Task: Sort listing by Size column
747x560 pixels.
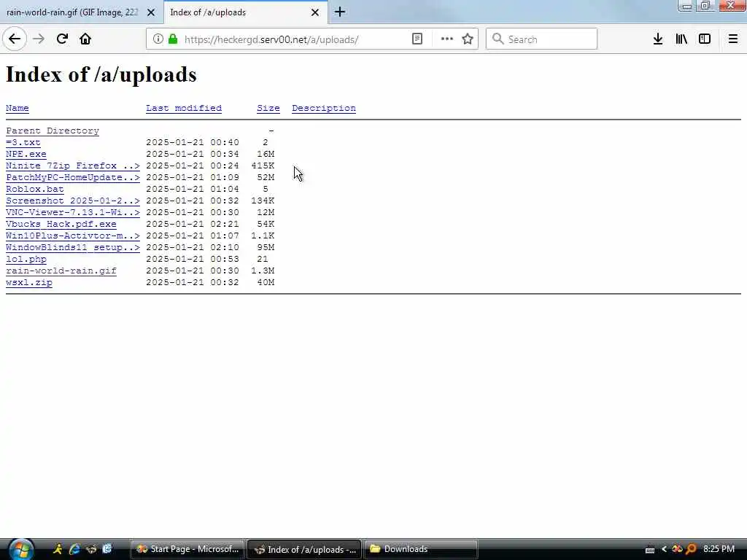Action: 268,108
